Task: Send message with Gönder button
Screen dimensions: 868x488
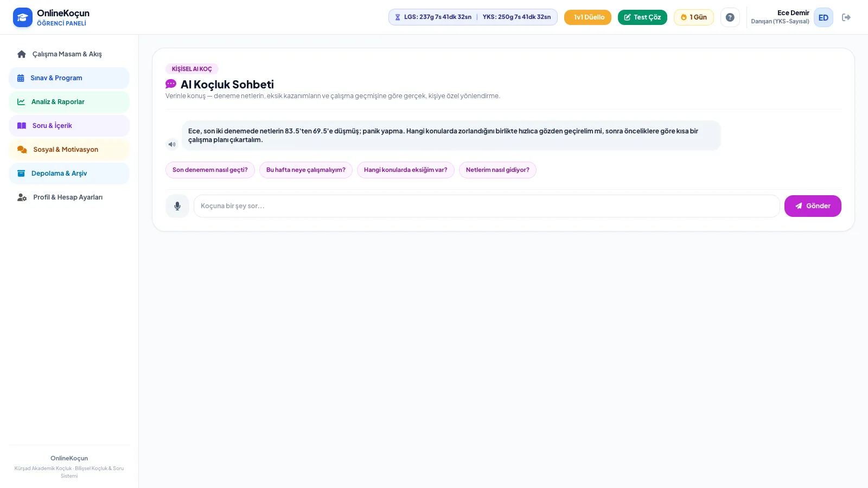Action: [x=813, y=206]
